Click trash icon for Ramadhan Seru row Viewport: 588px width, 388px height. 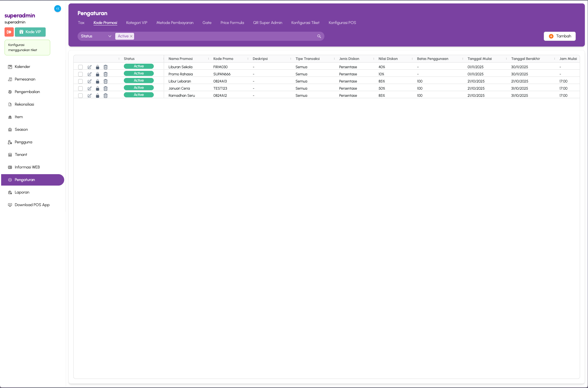tap(106, 96)
